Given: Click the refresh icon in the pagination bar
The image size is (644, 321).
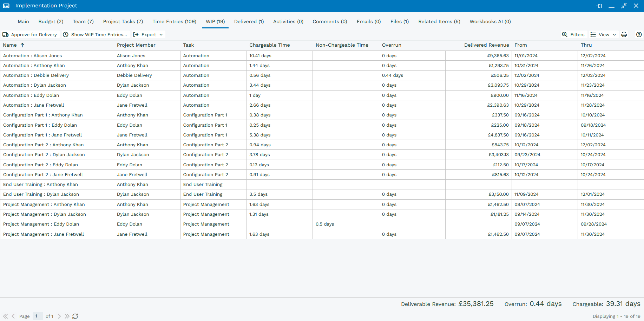Looking at the screenshot, I should 75,316.
